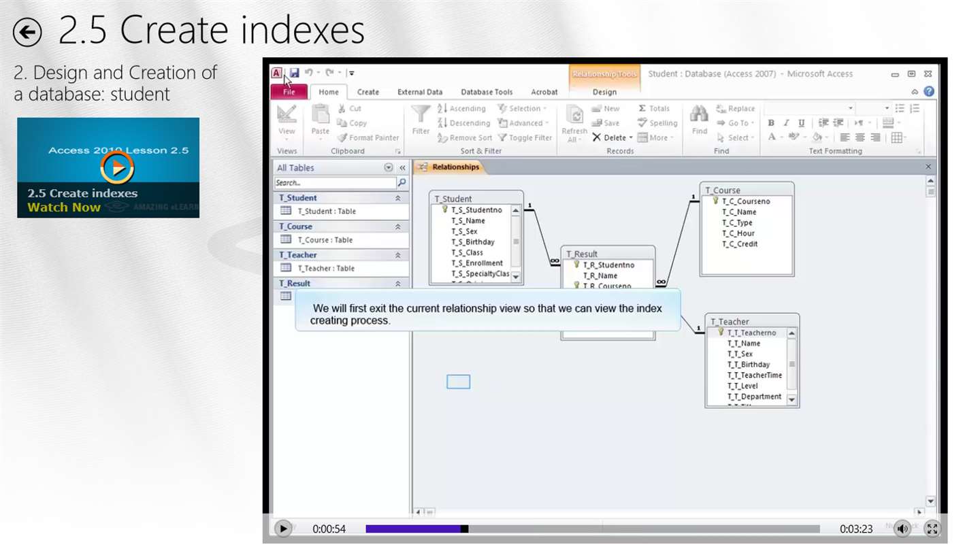The image size is (980, 551).
Task: Click the Save icon in Quick Access Toolbar
Action: (x=294, y=73)
